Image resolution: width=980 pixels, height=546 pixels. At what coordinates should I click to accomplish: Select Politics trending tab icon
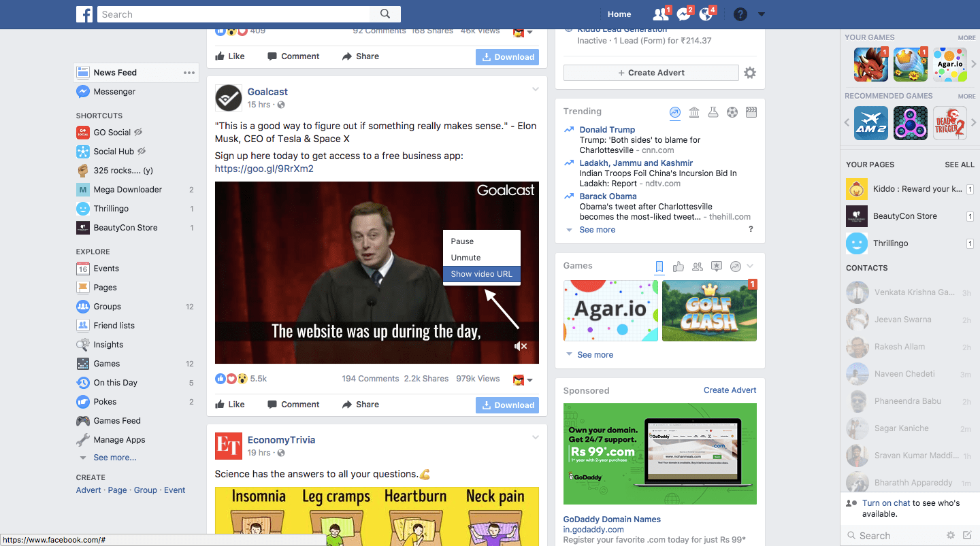[694, 112]
